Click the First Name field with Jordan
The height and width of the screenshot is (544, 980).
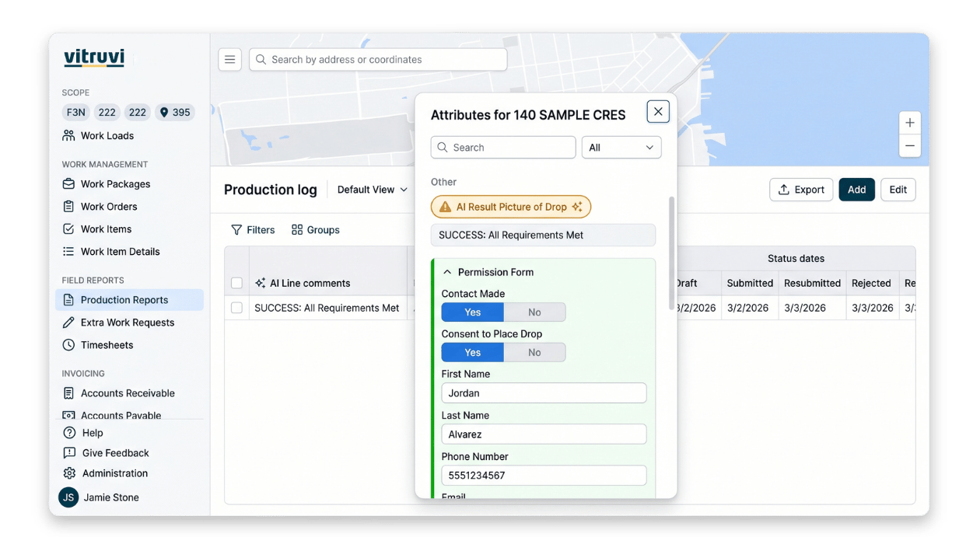(544, 393)
